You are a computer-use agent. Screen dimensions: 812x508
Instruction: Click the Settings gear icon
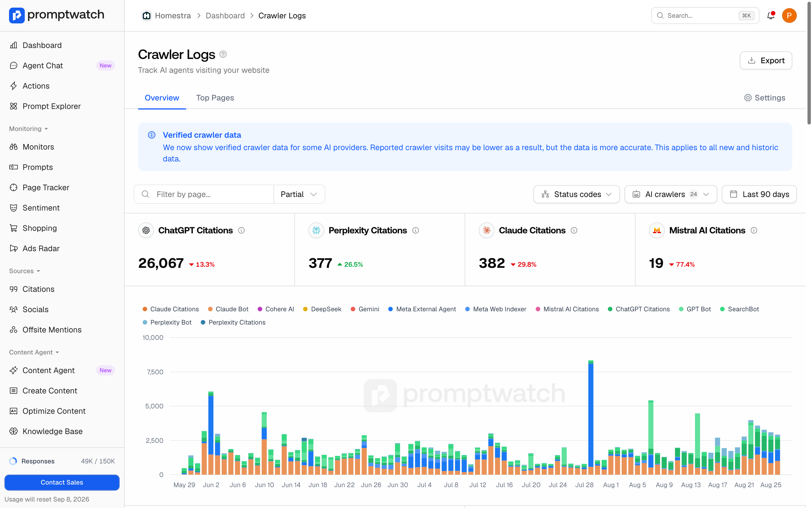748,98
